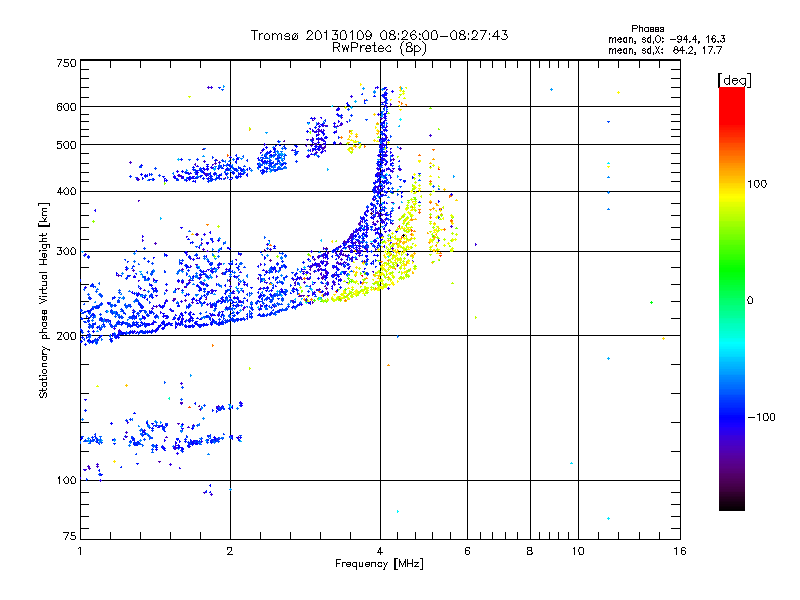Click the x-axis tick label '2'
This screenshot has width=800, height=600.
(x=230, y=551)
